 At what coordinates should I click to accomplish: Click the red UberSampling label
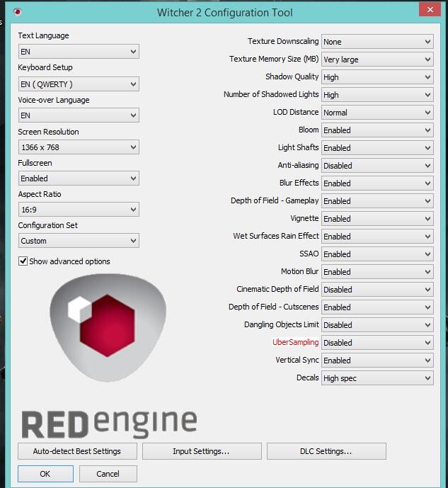point(295,342)
